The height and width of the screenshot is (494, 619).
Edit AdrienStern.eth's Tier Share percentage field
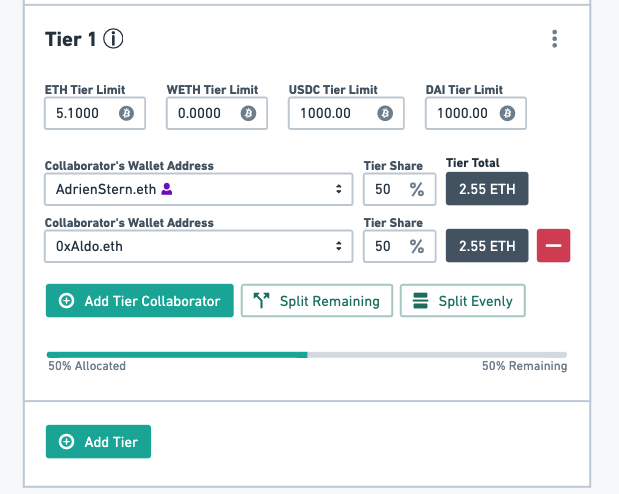click(x=400, y=189)
